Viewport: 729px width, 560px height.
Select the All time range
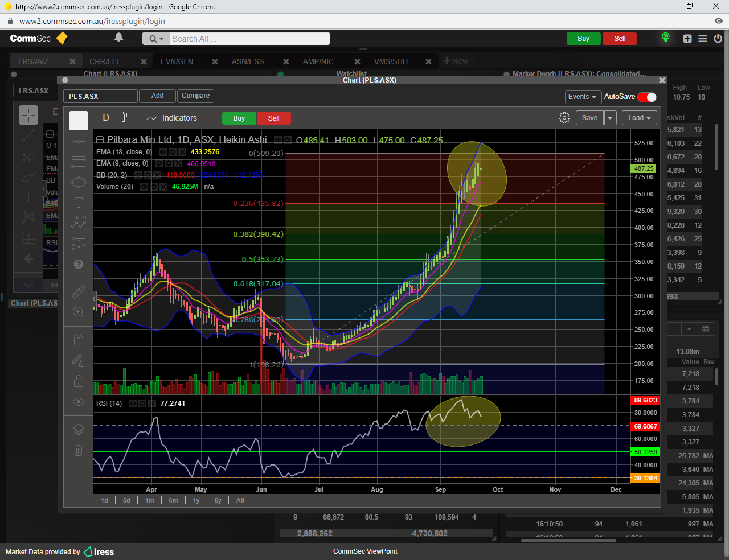coord(240,500)
